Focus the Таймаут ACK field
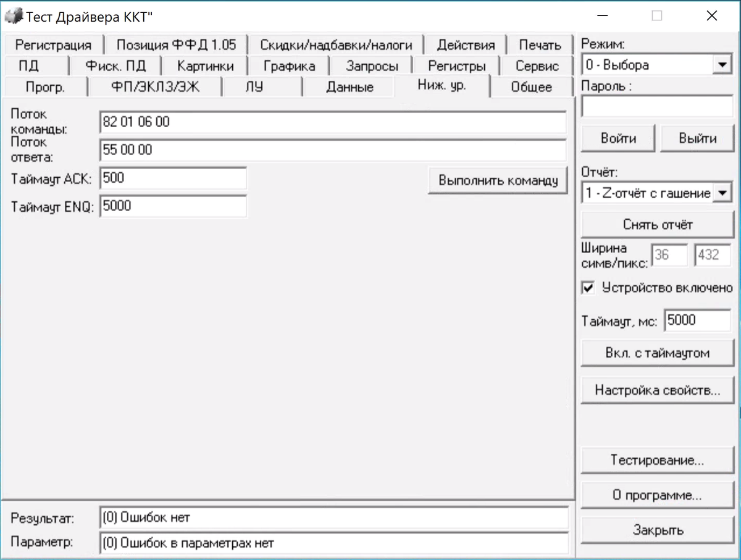 (x=173, y=178)
